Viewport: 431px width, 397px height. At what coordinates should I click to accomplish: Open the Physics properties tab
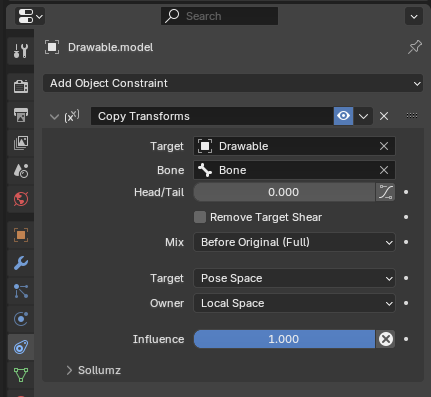(x=21, y=319)
